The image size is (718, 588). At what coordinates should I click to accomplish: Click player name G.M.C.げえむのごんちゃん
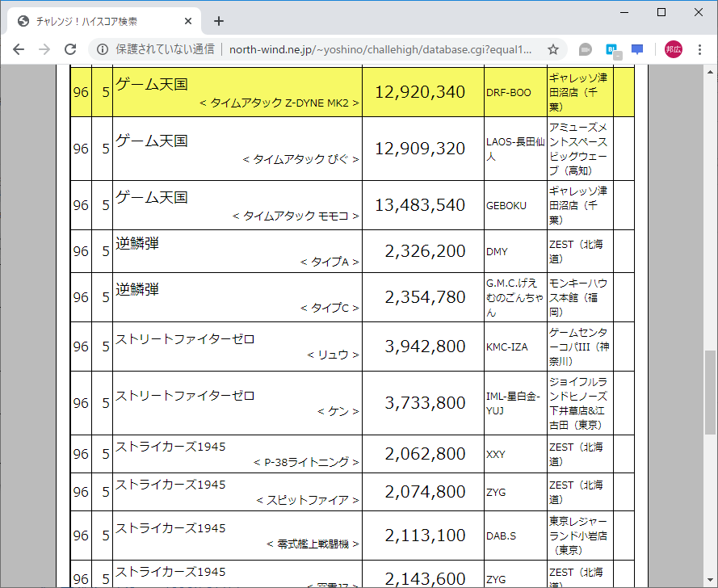tap(514, 298)
